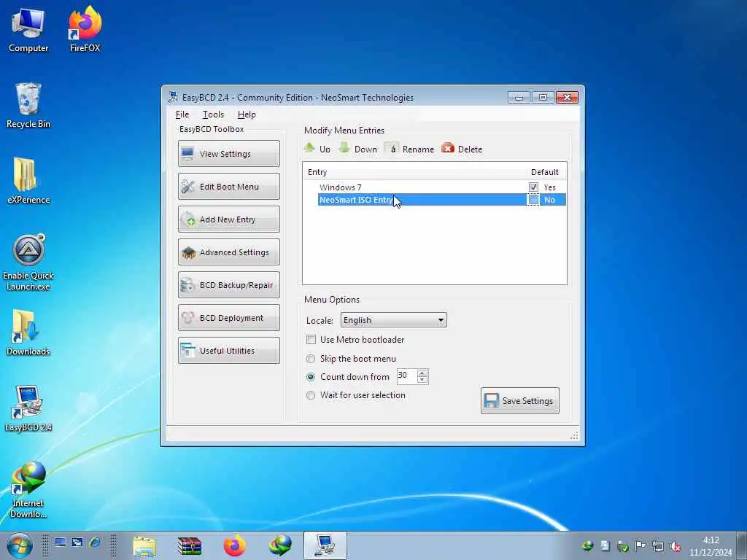The image size is (747, 560).
Task: Open the File menu
Action: 182,114
